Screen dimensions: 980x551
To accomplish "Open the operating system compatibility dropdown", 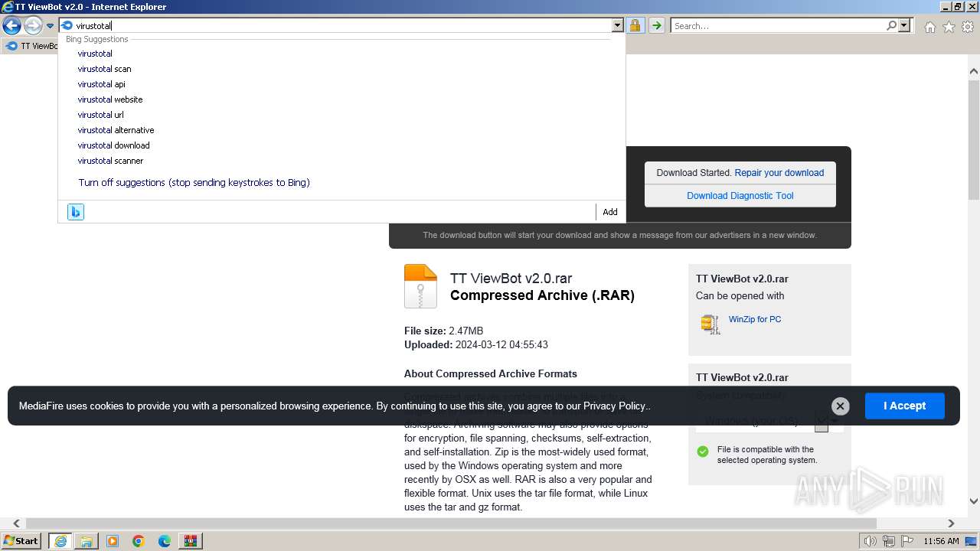I will pos(769,421).
